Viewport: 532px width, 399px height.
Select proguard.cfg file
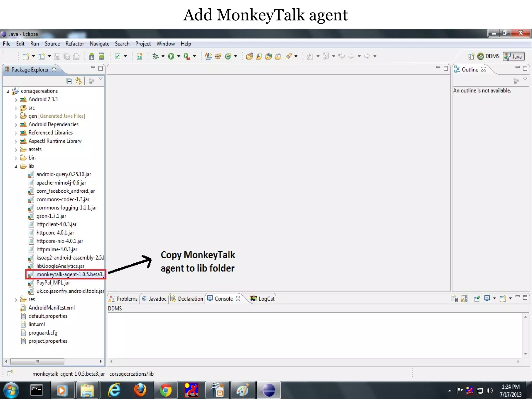[x=39, y=333]
